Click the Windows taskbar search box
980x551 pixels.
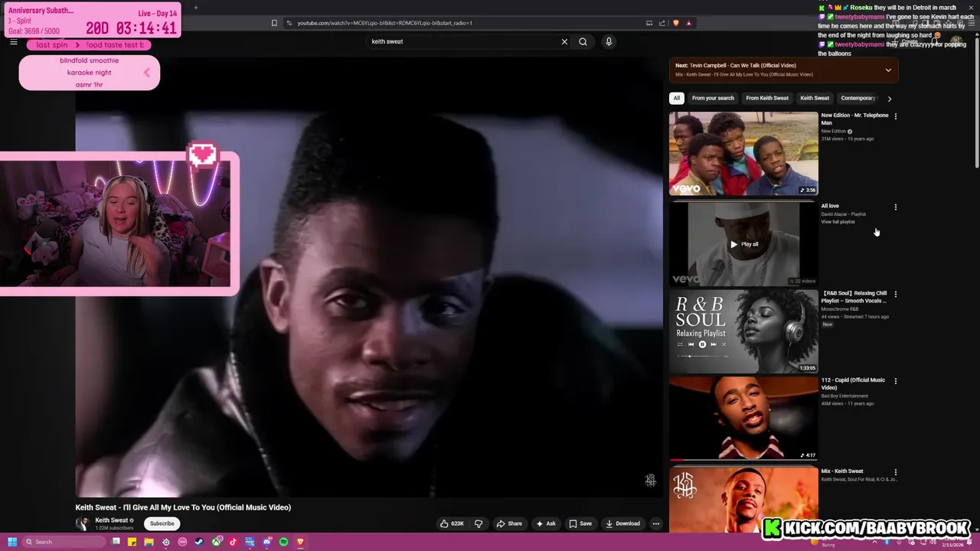click(64, 542)
